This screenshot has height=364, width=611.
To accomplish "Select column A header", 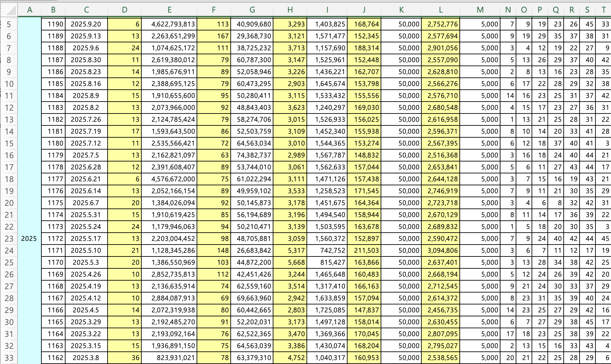I will click(29, 10).
